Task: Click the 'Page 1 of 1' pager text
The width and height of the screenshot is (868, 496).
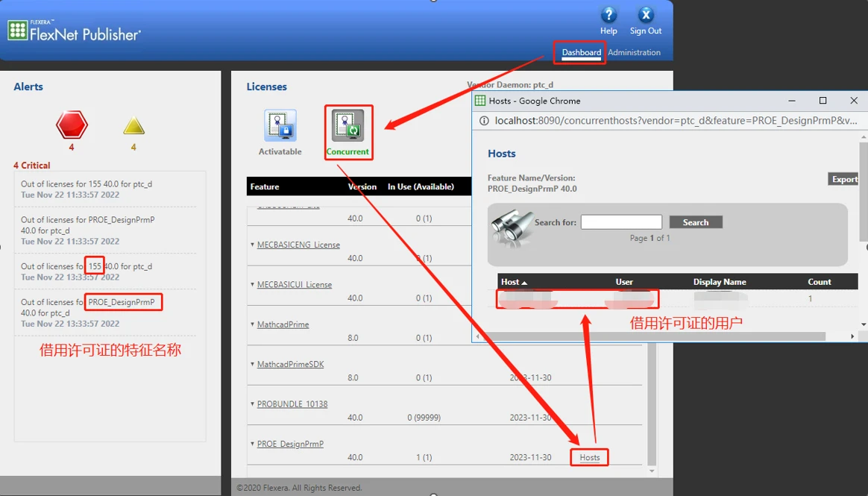Action: 650,238
